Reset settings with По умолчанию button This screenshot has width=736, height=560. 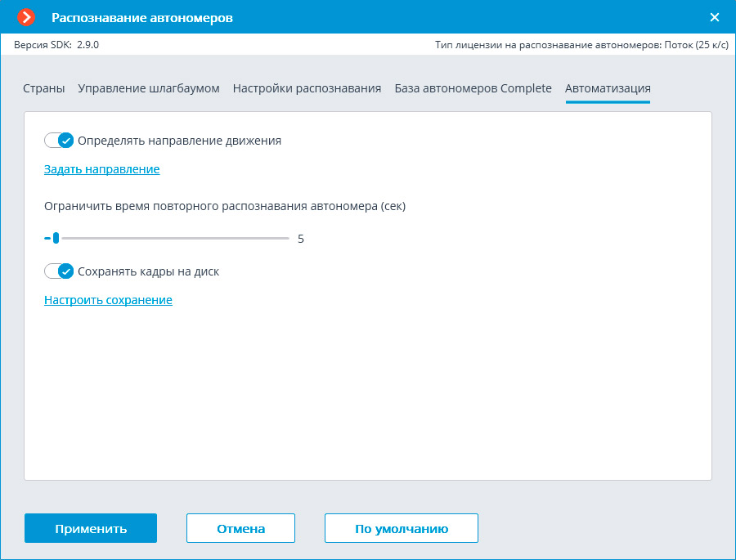401,528
